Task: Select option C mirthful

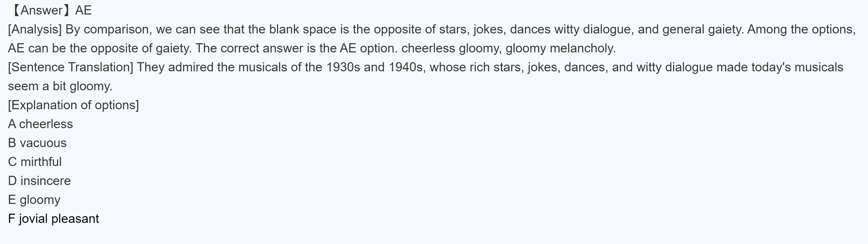Action: pyautogui.click(x=35, y=162)
